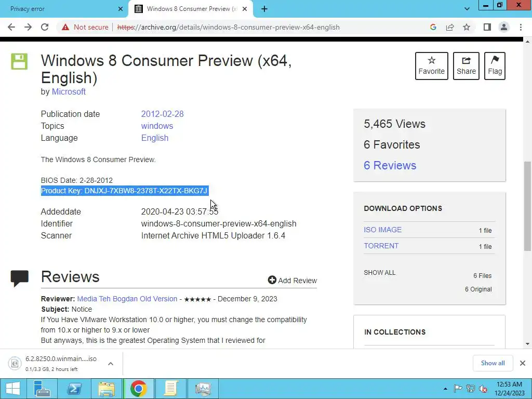Switch to Chrome in the taskbar

click(x=138, y=389)
